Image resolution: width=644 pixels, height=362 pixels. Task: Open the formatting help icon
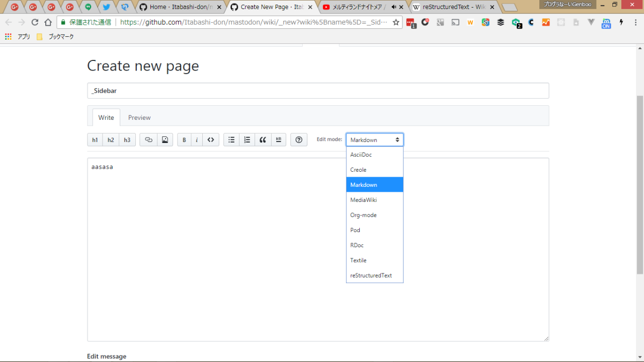click(299, 140)
